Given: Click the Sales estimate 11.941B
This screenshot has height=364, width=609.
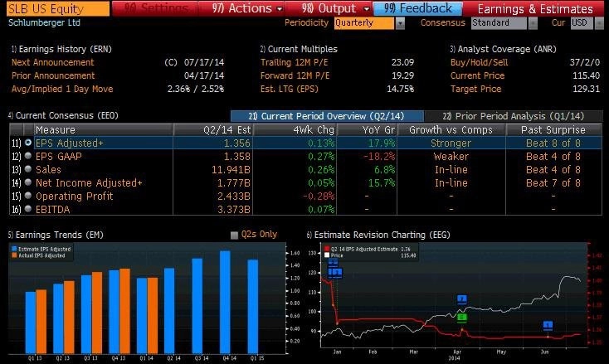Looking at the screenshot, I should (231, 170).
